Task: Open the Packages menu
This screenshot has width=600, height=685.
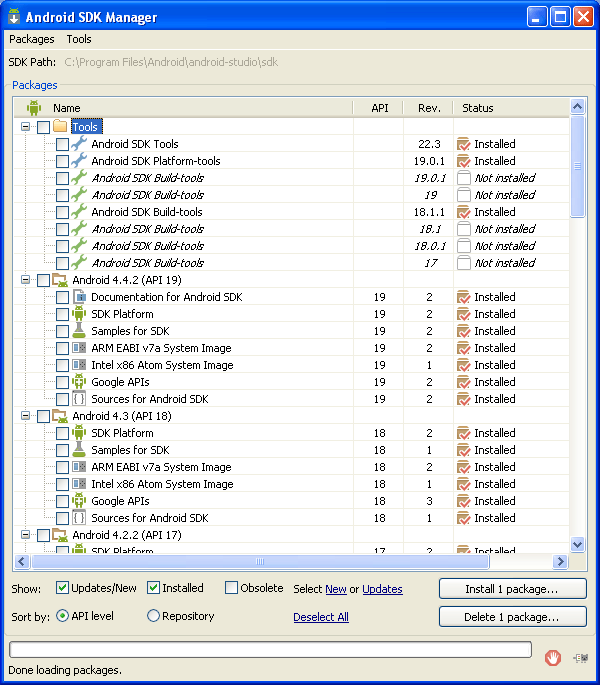Action: [x=31, y=39]
